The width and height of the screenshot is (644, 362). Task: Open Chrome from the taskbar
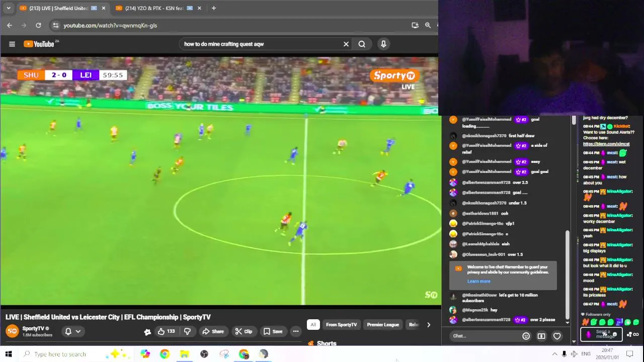[165, 354]
